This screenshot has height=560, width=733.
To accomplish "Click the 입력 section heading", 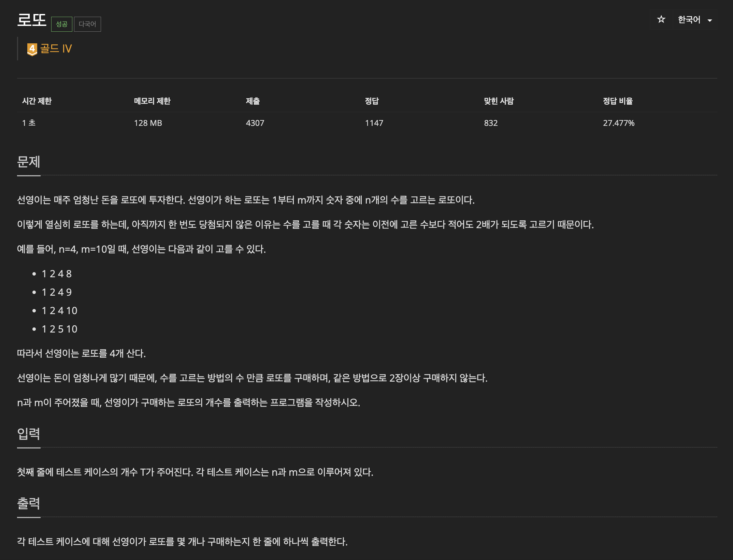I will [x=29, y=434].
